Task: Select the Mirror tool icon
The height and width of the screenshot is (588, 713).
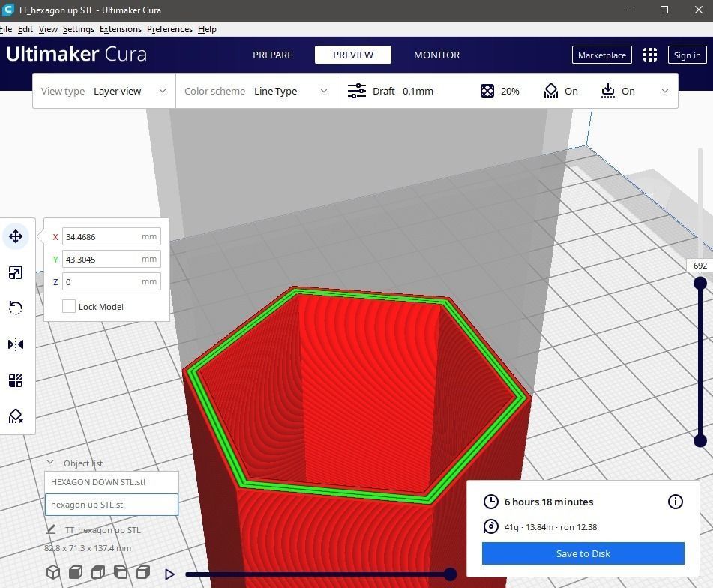Action: pos(16,344)
